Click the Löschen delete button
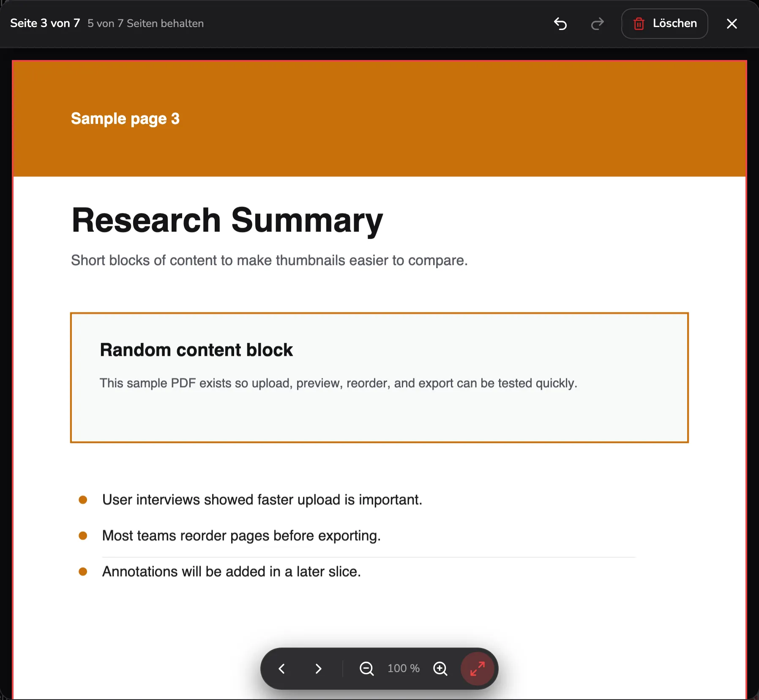Screen dimensions: 759x700 click(664, 24)
